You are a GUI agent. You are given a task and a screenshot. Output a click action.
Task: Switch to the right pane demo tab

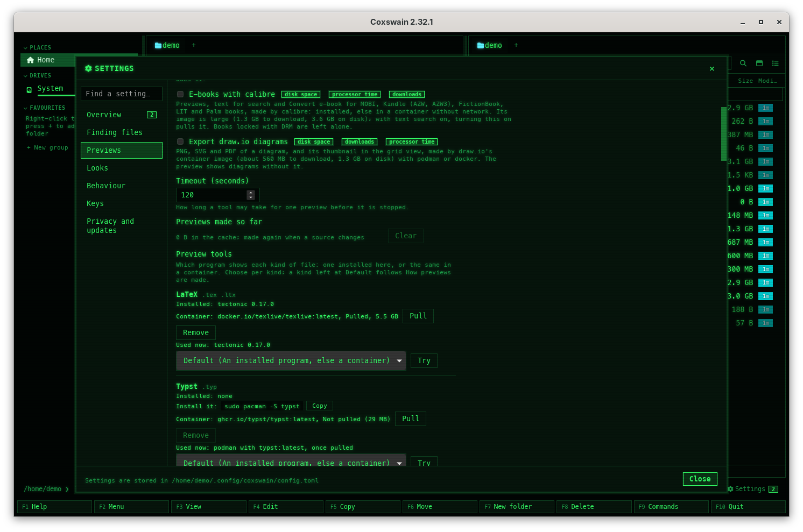(490, 46)
